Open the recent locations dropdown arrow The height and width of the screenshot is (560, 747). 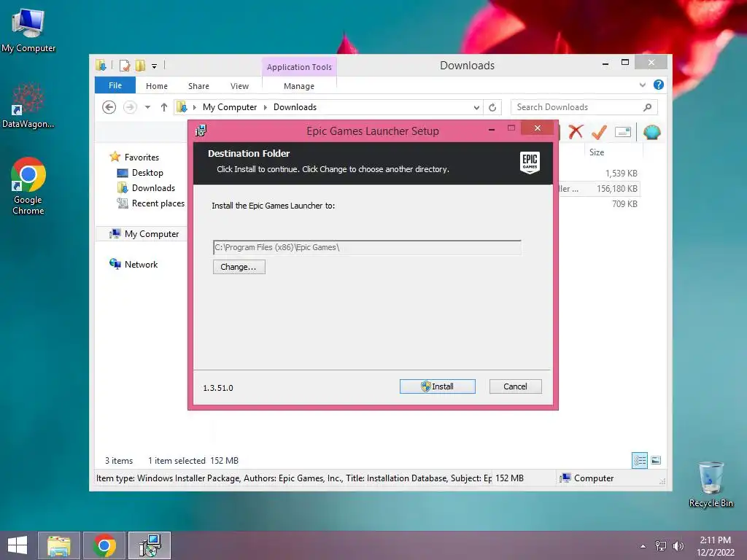(x=147, y=107)
